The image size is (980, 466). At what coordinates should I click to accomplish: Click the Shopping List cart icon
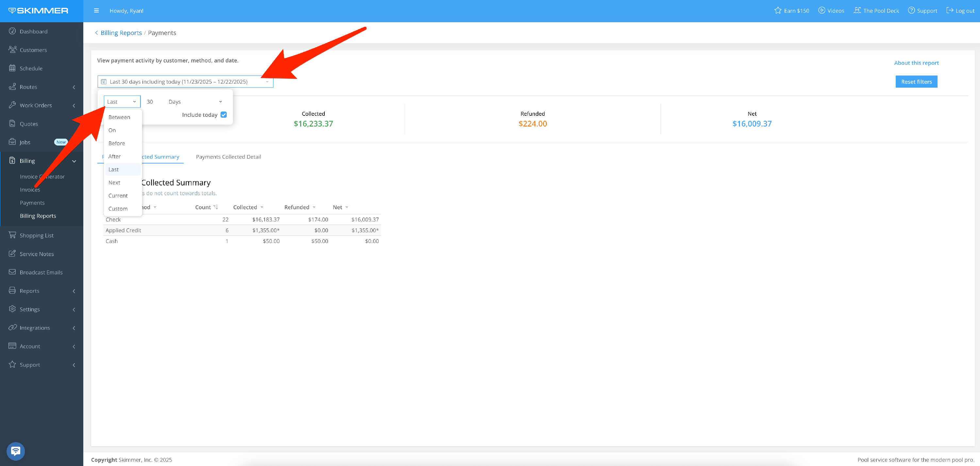coord(12,235)
